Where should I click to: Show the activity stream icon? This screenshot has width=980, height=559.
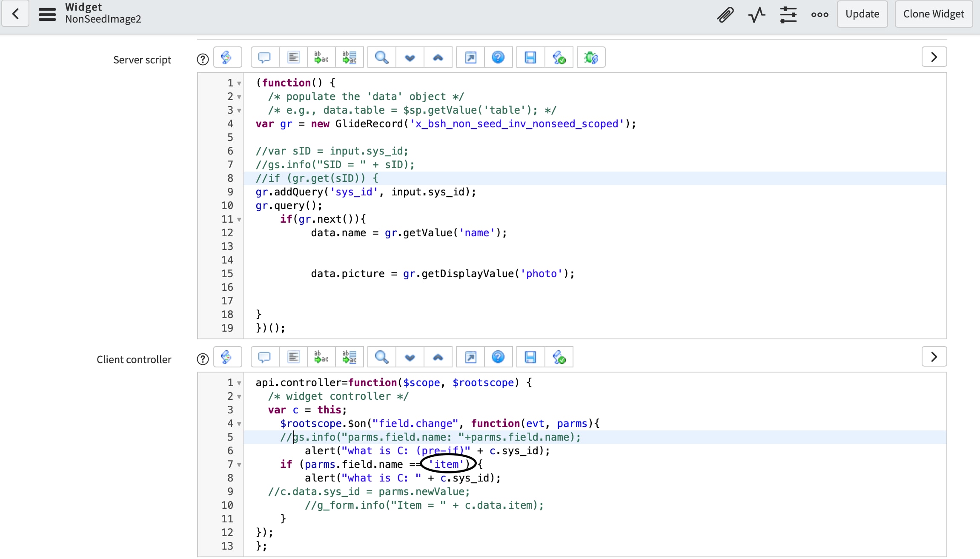pyautogui.click(x=756, y=14)
